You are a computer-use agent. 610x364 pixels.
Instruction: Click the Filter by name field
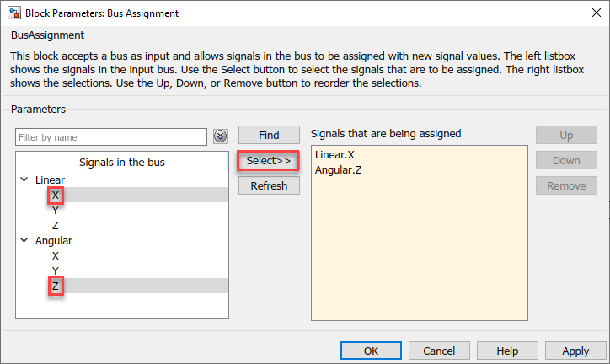(x=110, y=136)
